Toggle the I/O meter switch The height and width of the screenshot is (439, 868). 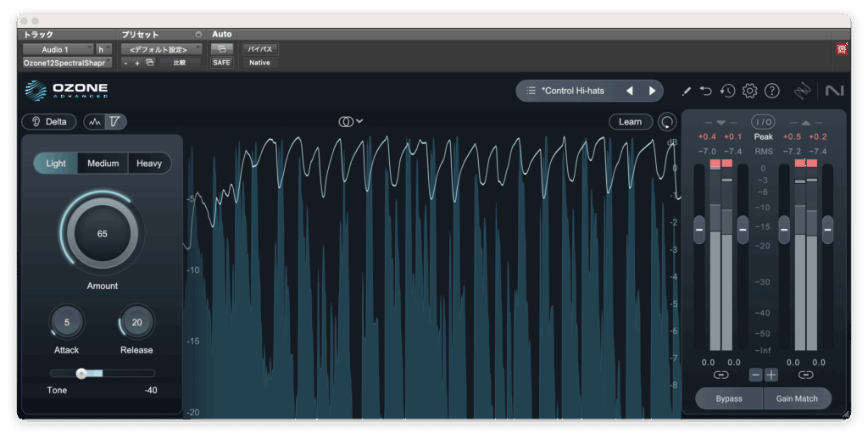coord(763,122)
